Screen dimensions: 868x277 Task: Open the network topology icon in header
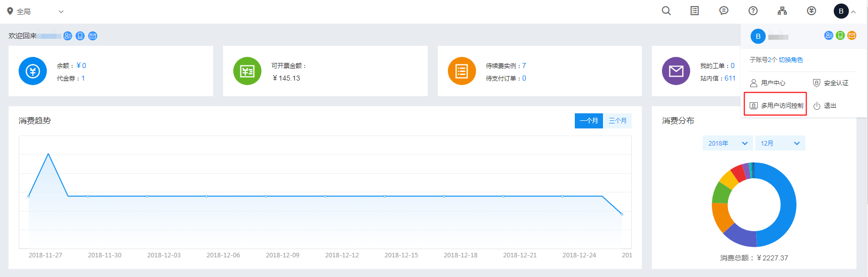(x=782, y=11)
